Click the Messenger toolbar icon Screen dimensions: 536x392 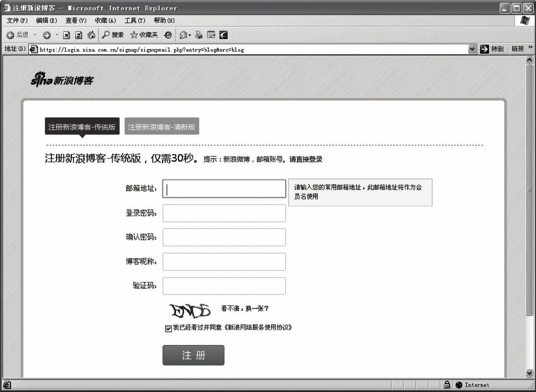pyautogui.click(x=224, y=35)
